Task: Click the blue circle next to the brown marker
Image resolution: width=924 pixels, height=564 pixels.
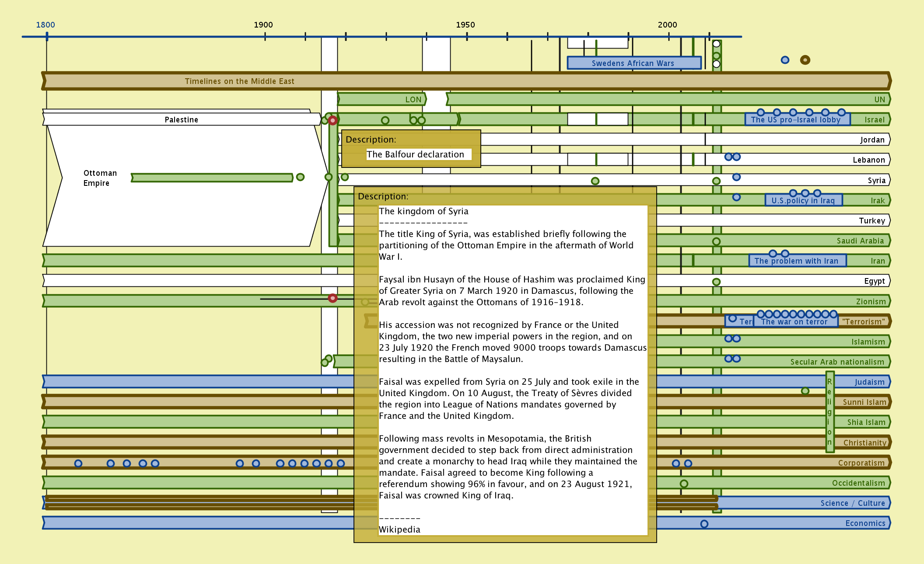Action: [x=785, y=60]
